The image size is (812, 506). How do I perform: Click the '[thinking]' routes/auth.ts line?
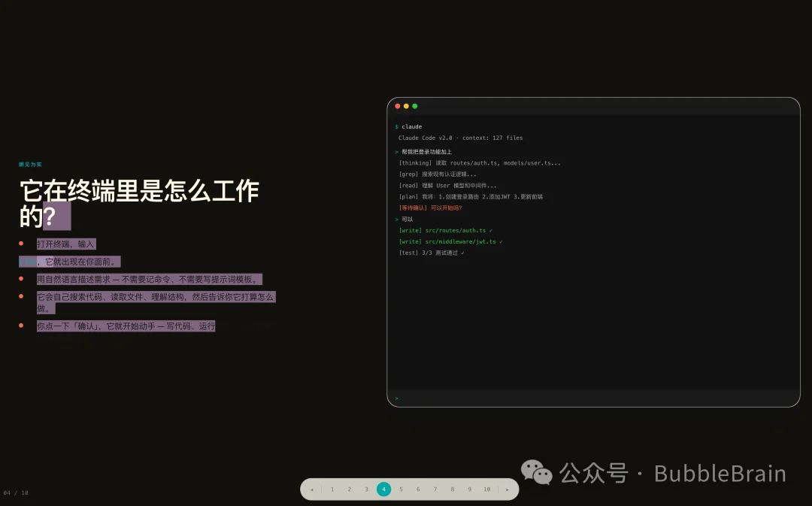click(480, 163)
